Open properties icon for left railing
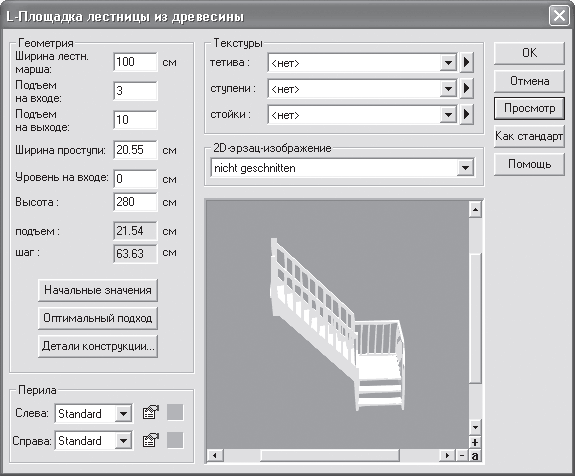Image resolution: width=575 pixels, height=476 pixels. pyautogui.click(x=151, y=413)
